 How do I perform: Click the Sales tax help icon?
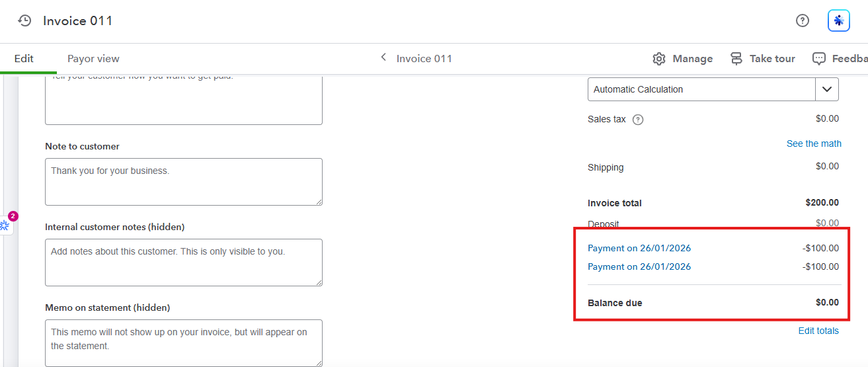pos(638,120)
